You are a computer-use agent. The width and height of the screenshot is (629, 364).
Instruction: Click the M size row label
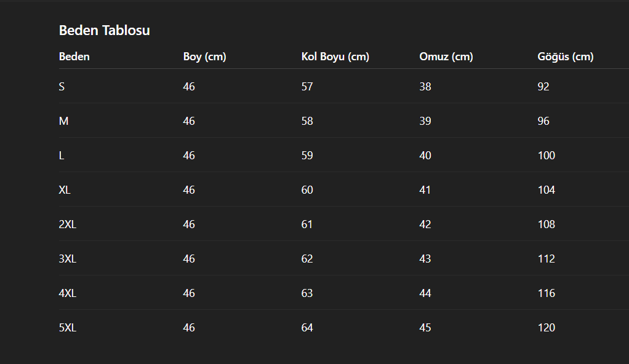[x=64, y=121]
